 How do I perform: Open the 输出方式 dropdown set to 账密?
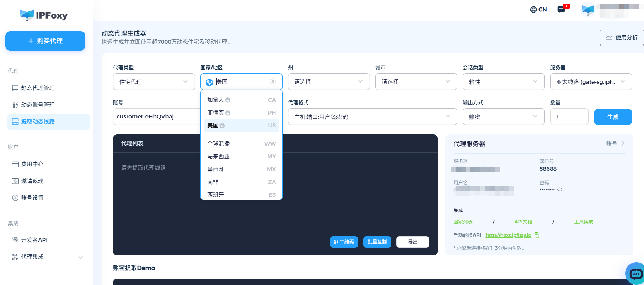(x=504, y=117)
